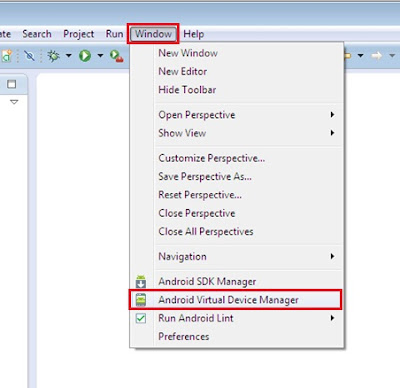400x388 pixels.
Task: Open Preferences from Window menu
Action: coord(237,336)
